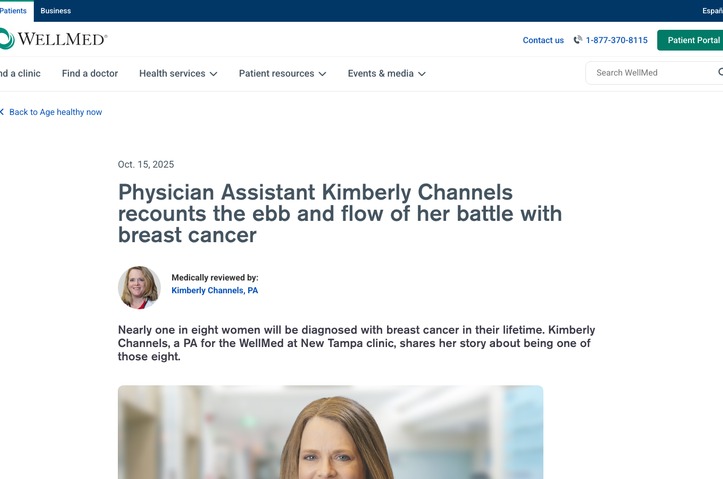Switch to the Business tab
This screenshot has width=723, height=479.
click(x=56, y=11)
